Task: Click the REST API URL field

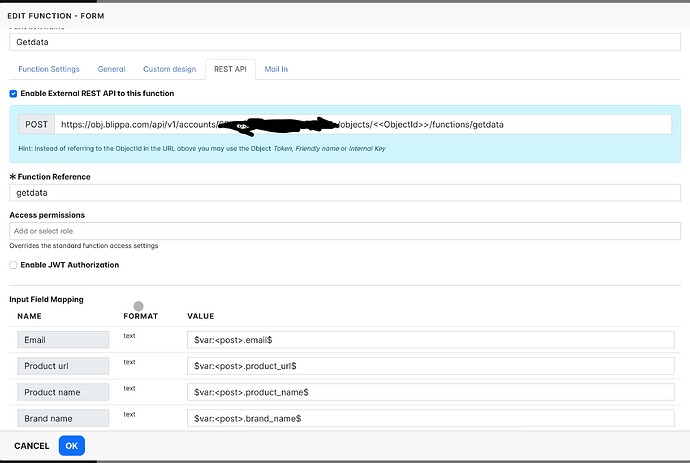Action: coord(362,124)
